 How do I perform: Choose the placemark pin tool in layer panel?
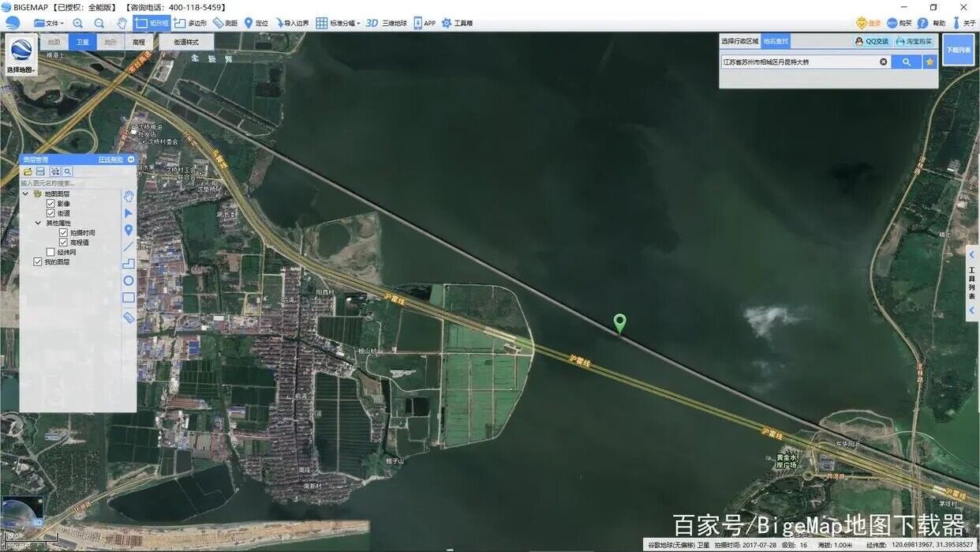pyautogui.click(x=128, y=230)
